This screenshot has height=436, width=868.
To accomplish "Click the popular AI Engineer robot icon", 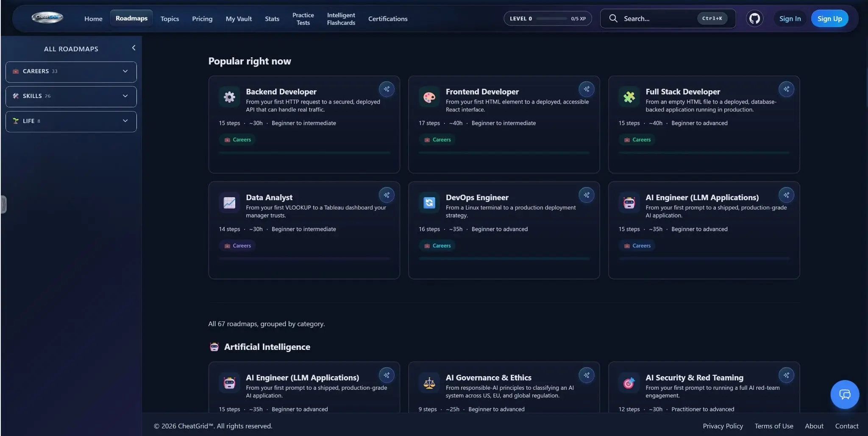I will click(x=629, y=203).
